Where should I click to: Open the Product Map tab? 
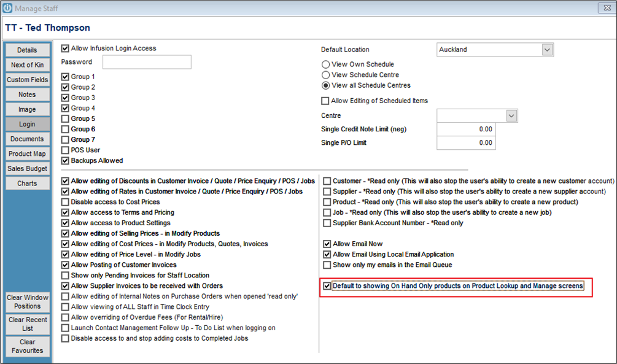coord(27,154)
